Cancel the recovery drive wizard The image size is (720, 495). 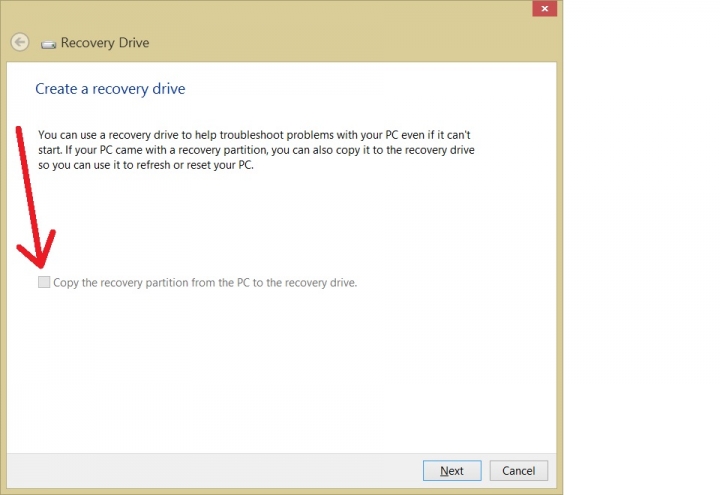click(518, 471)
